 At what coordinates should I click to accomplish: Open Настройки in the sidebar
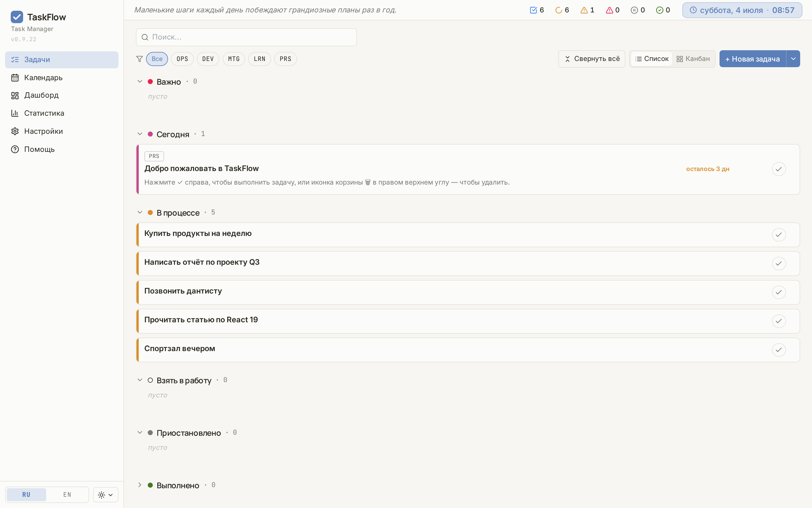pos(62,131)
